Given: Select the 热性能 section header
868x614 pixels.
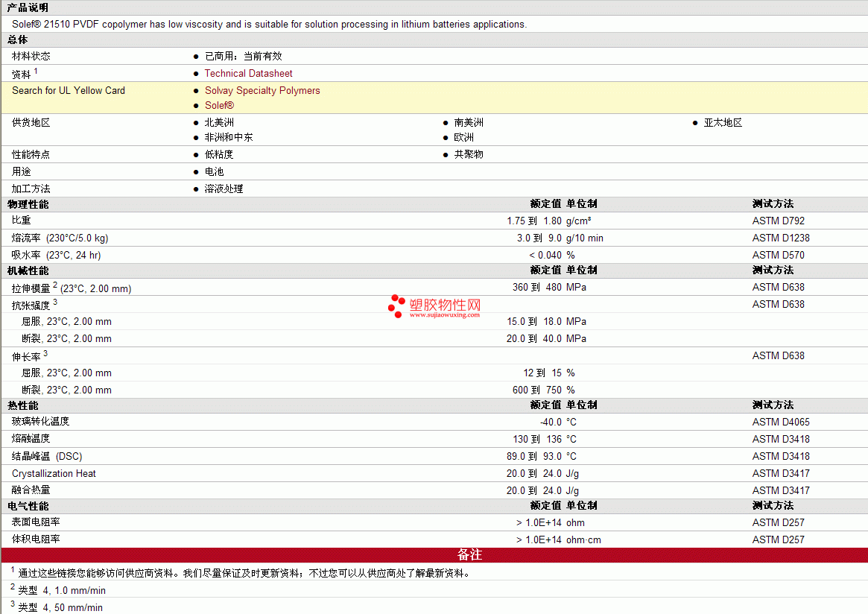Looking at the screenshot, I should [23, 405].
